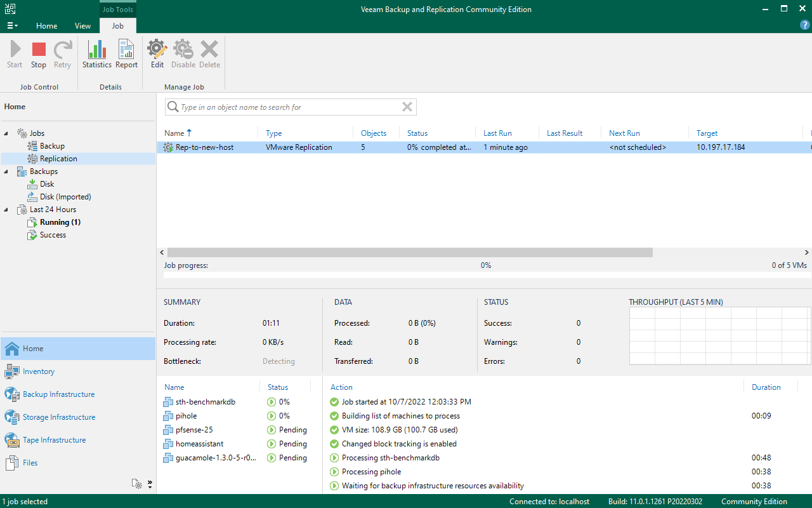Collapse the Jobs tree node

tap(7, 133)
